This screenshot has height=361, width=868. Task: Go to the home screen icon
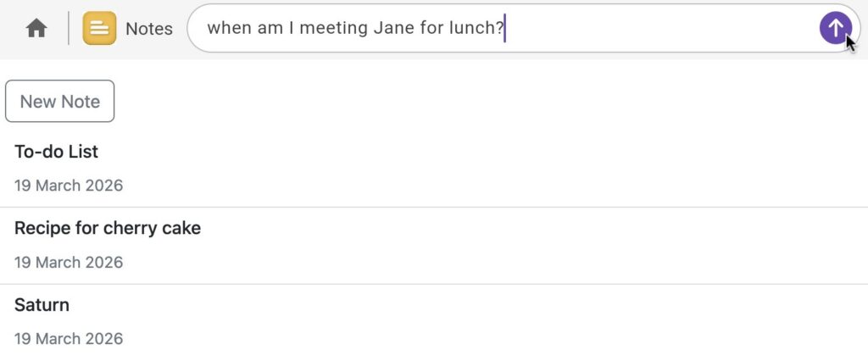(x=36, y=29)
